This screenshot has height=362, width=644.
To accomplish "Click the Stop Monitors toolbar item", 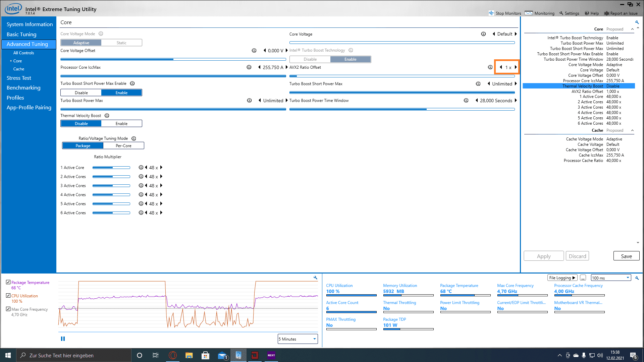I will pyautogui.click(x=505, y=13).
